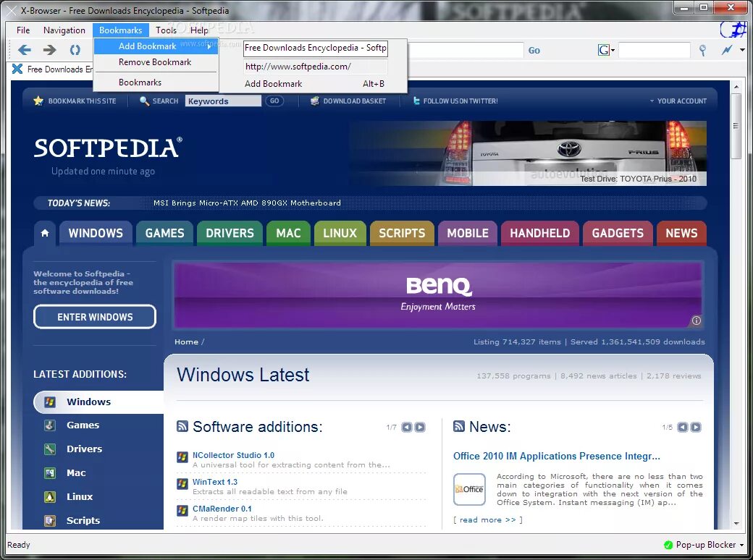
Task: Click the info icon on BenQ banner
Action: pos(697,321)
